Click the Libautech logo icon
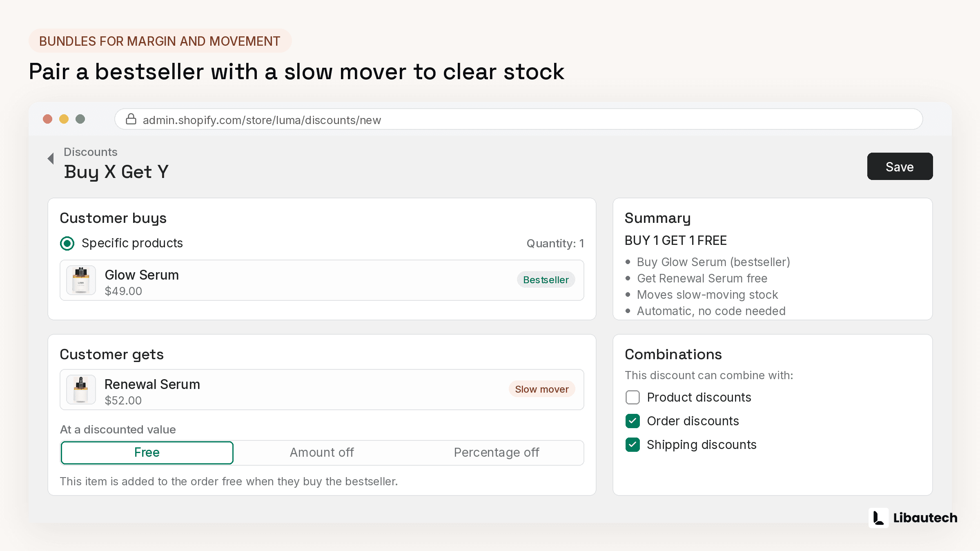The height and width of the screenshot is (551, 980). 878,518
